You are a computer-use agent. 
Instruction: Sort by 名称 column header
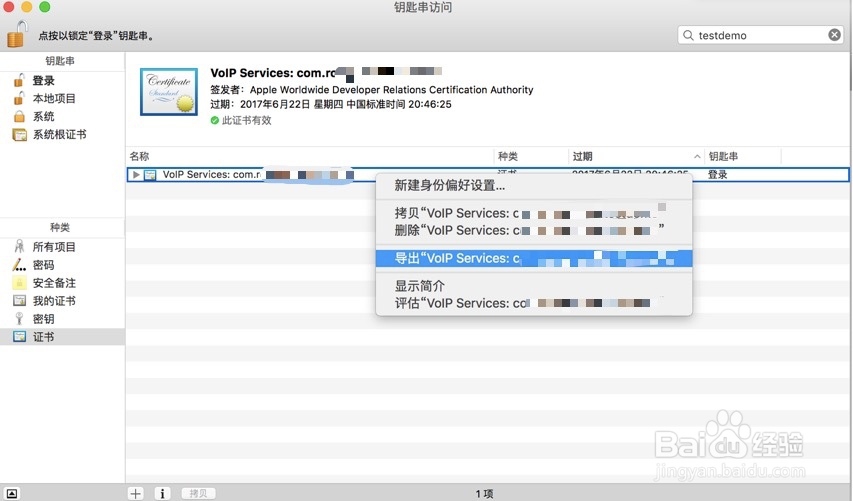point(309,157)
